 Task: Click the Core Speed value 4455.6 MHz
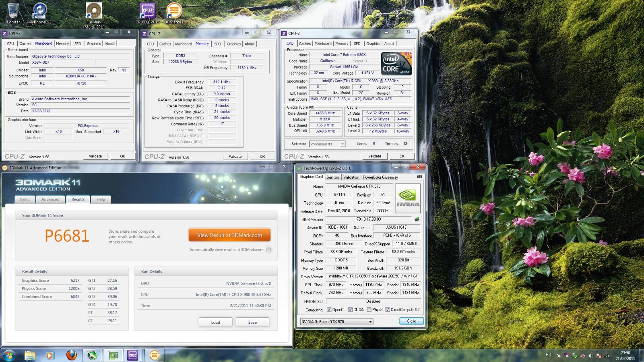[x=325, y=113]
